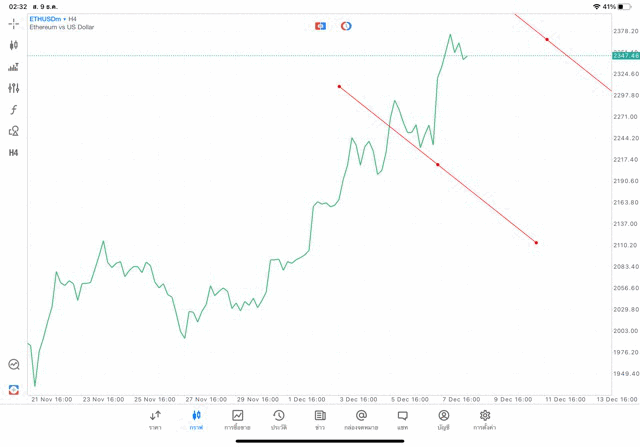Activate the crosshair cursor tool
The width and height of the screenshot is (640, 447).
click(x=14, y=23)
